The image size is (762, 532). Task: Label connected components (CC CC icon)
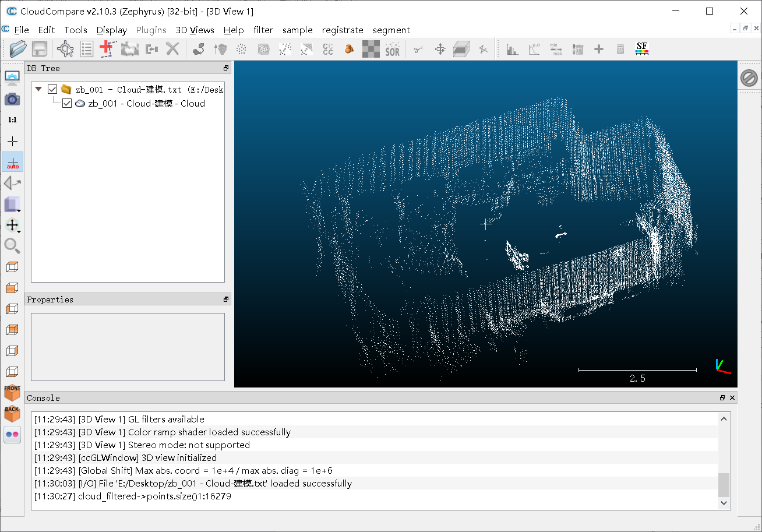(x=328, y=50)
